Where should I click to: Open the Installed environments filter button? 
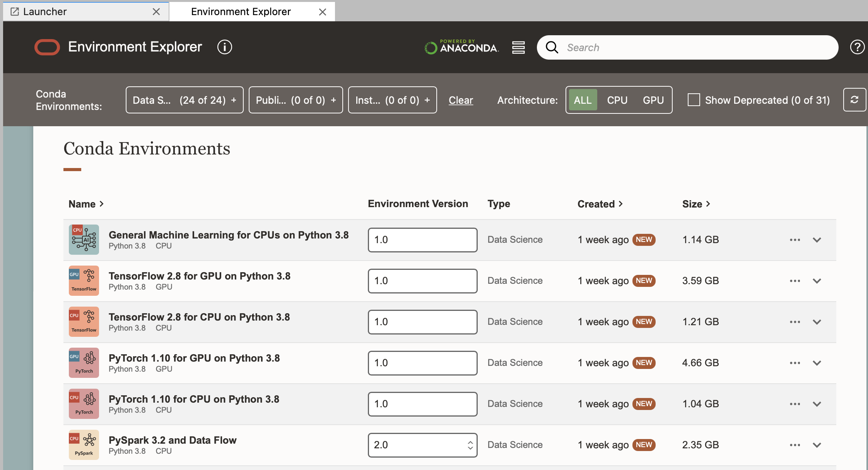(x=392, y=100)
